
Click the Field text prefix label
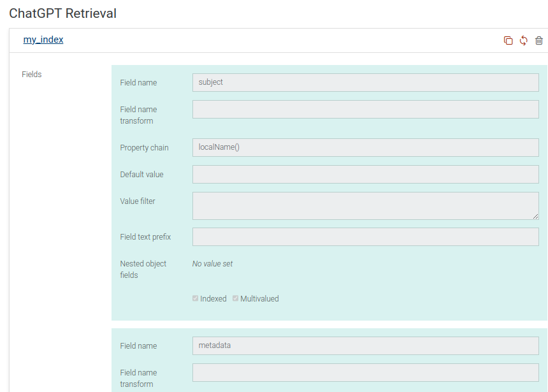[145, 236]
